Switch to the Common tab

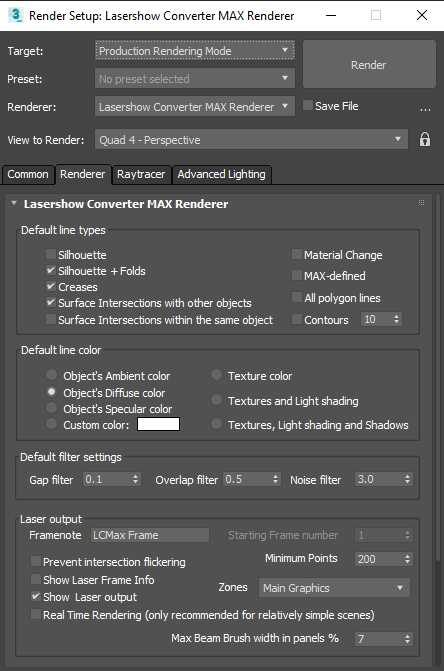point(28,175)
